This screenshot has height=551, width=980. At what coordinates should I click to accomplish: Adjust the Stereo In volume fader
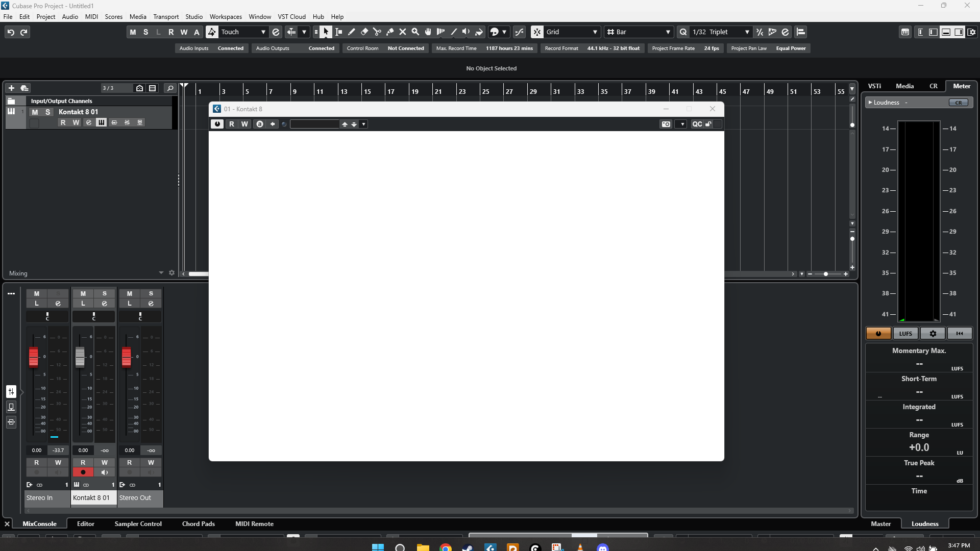coord(34,357)
